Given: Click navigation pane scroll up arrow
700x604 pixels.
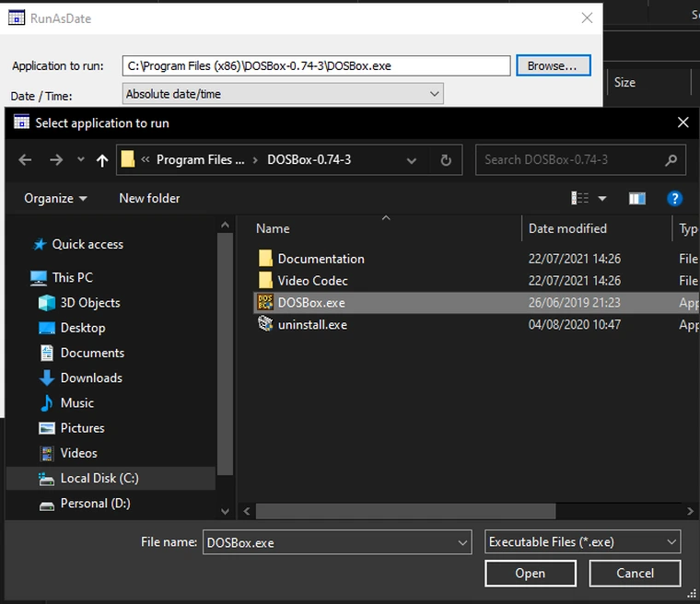Looking at the screenshot, I should click(225, 226).
